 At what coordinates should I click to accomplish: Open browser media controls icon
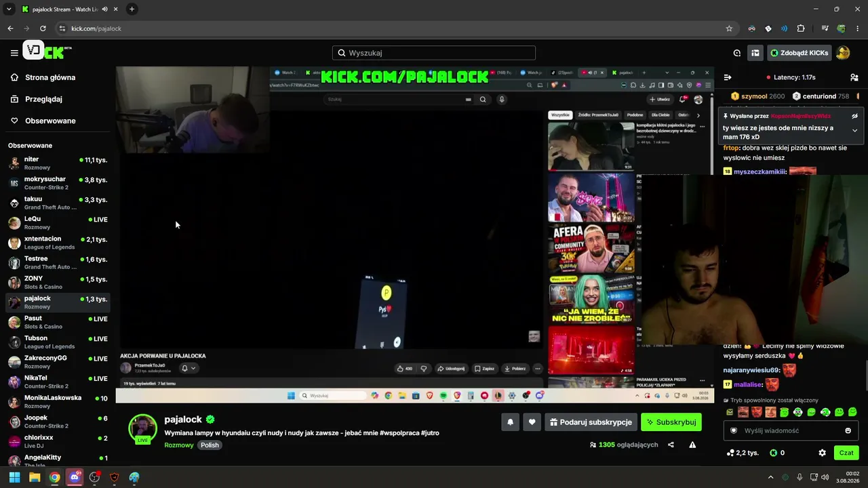click(825, 28)
